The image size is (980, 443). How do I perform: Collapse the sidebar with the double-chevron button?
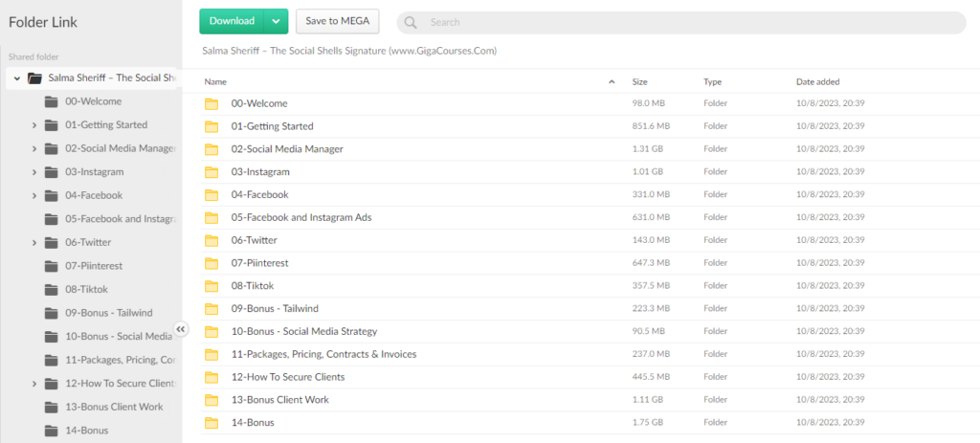[181, 329]
